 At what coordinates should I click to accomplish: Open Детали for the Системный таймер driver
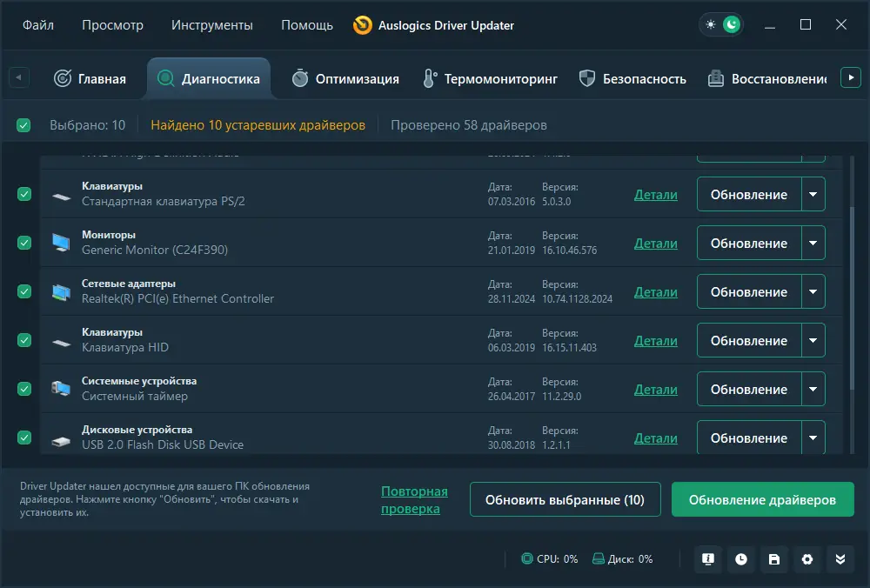click(x=655, y=389)
